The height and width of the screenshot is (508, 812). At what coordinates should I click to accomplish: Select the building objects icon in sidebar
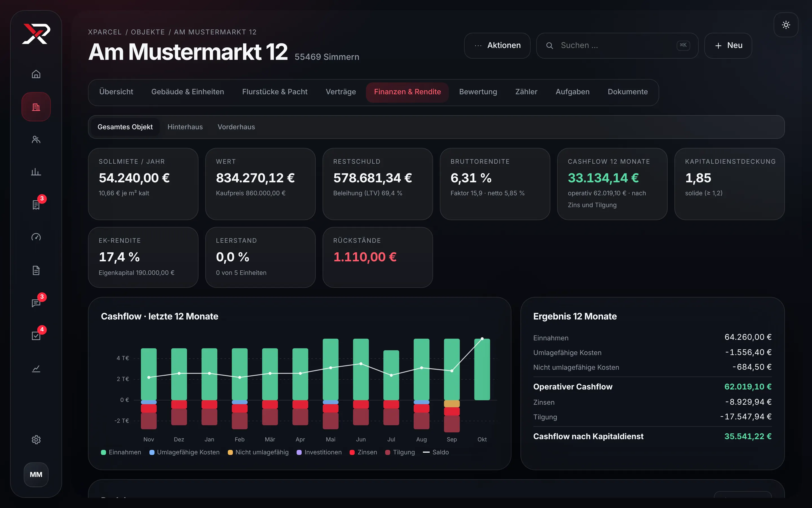pos(36,107)
